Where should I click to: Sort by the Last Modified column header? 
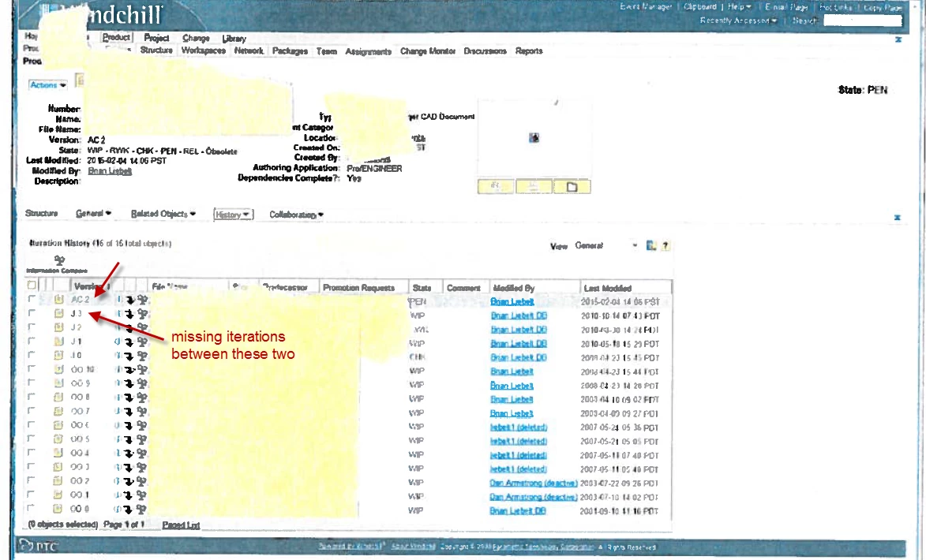[x=608, y=288]
